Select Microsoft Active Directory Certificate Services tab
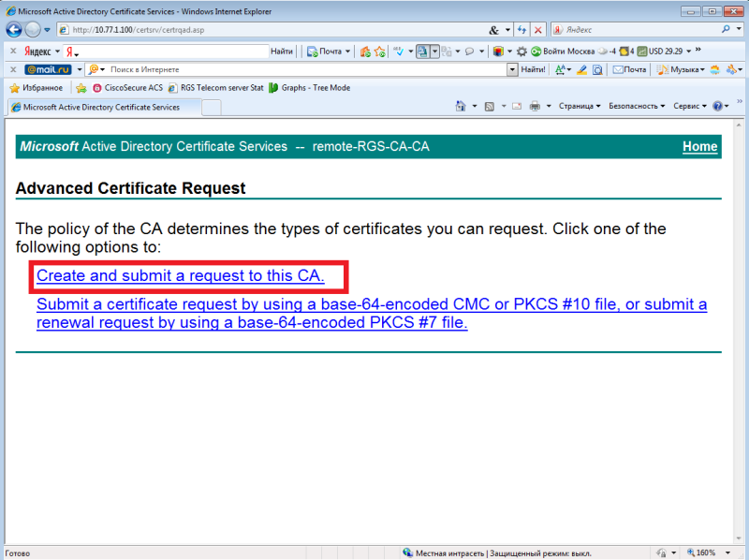This screenshot has width=749, height=560. tap(104, 107)
